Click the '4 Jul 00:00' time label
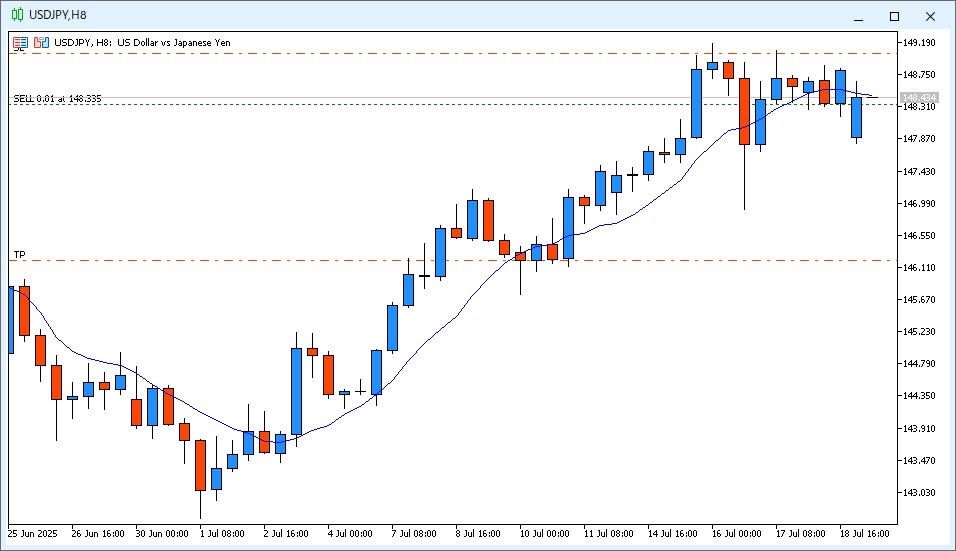The height and width of the screenshot is (551, 956). [x=350, y=533]
